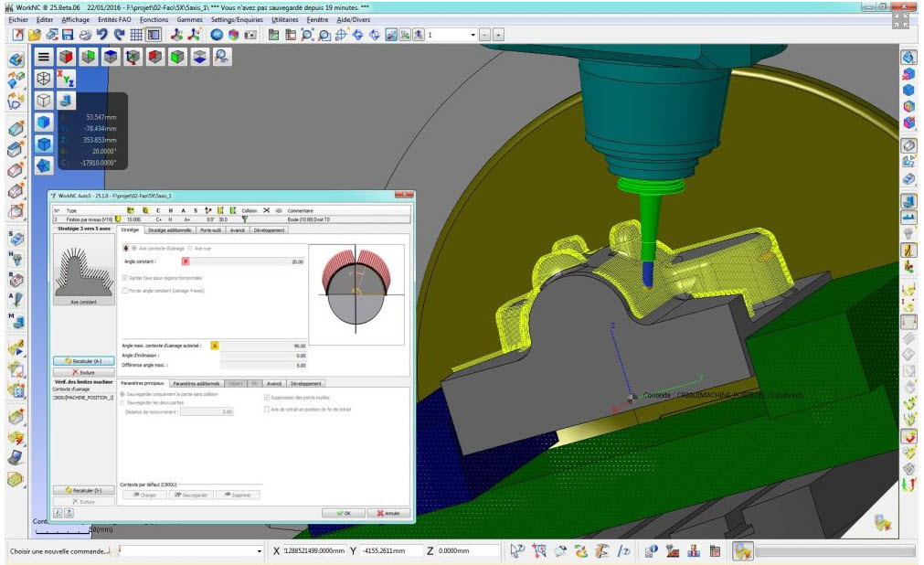Switch to 'Paramètres additionnels' tab
The height and width of the screenshot is (565, 924).
[x=196, y=383]
